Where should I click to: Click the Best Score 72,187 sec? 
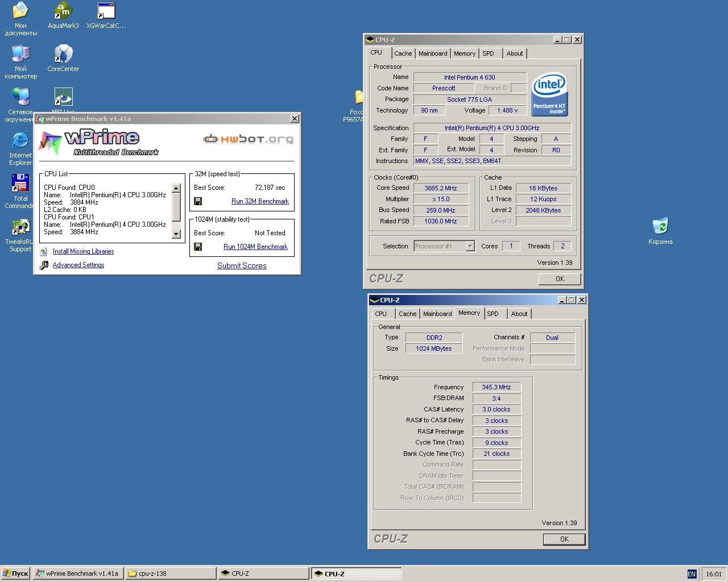tap(270, 188)
